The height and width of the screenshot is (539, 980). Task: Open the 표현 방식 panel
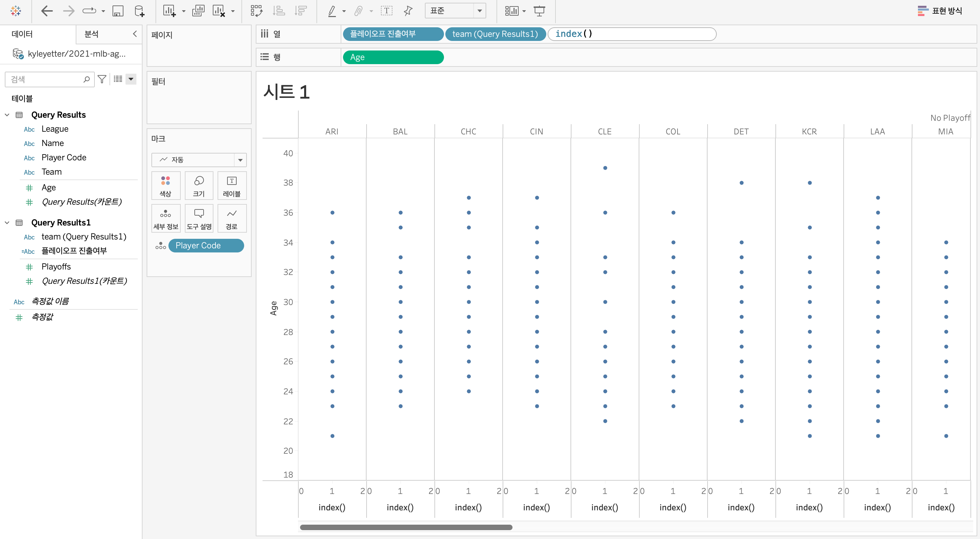[x=940, y=11]
